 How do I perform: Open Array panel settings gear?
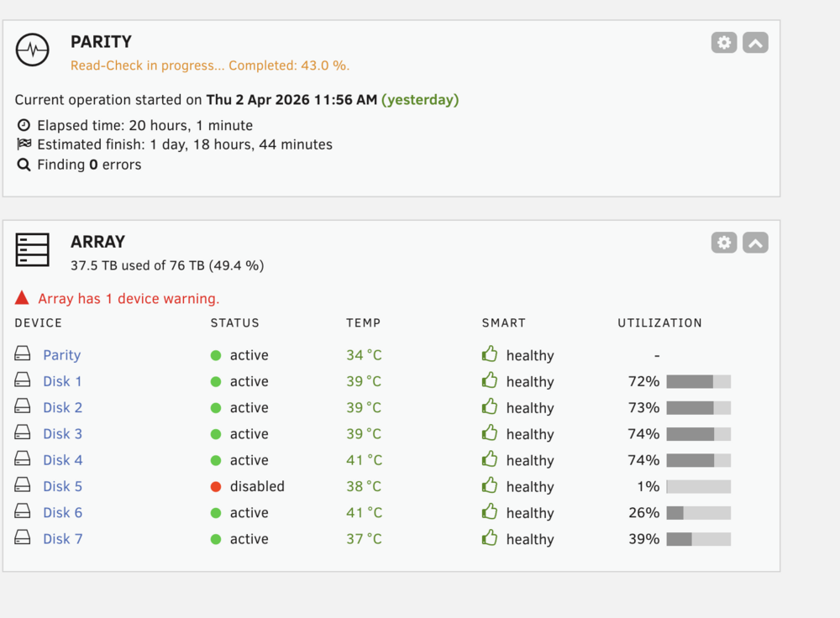724,243
